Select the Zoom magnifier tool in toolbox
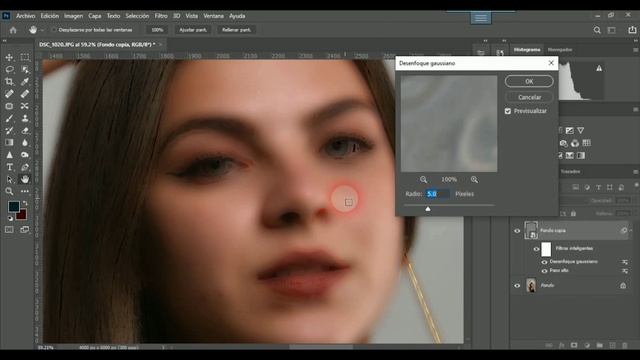Viewport: 640px width, 360px height. (x=9, y=191)
